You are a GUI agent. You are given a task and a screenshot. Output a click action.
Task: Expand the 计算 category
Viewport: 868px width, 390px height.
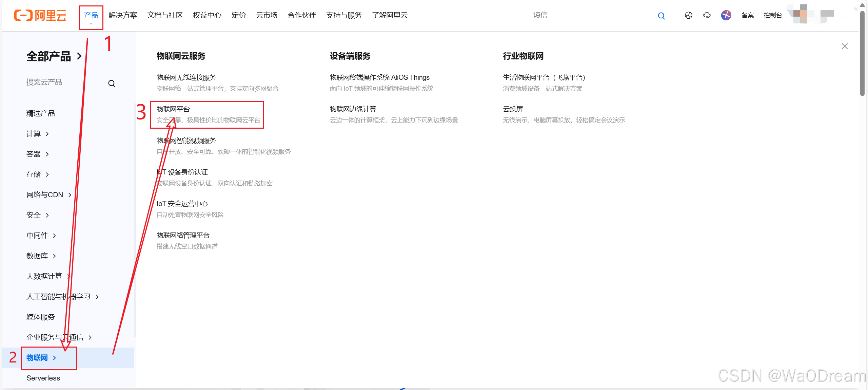[38, 134]
